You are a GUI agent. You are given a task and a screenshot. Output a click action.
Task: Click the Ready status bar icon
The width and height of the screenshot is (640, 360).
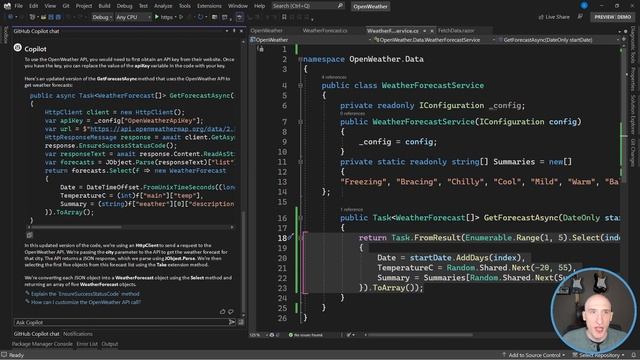pyautogui.click(x=4, y=355)
